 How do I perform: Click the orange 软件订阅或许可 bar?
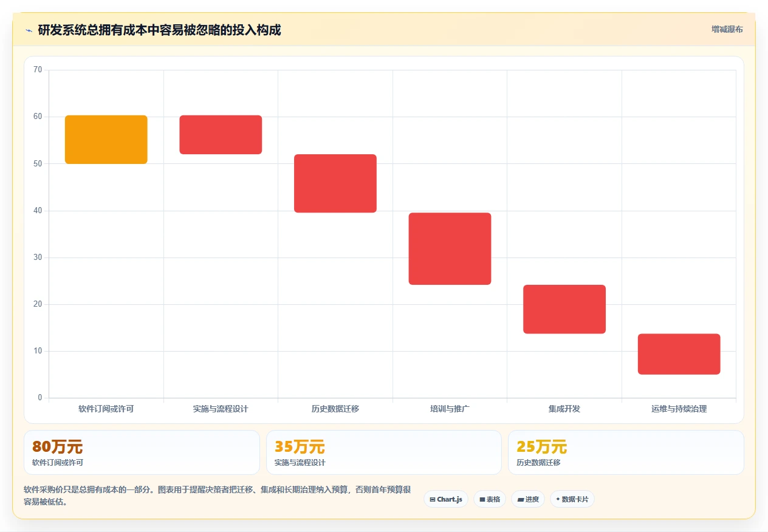click(x=106, y=140)
